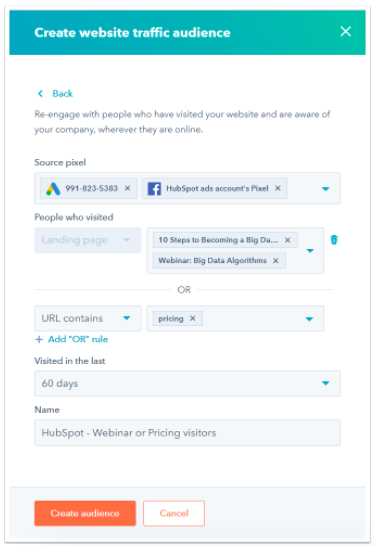Open the pricing values dropdown arrow
The width and height of the screenshot is (374, 546).
click(309, 319)
